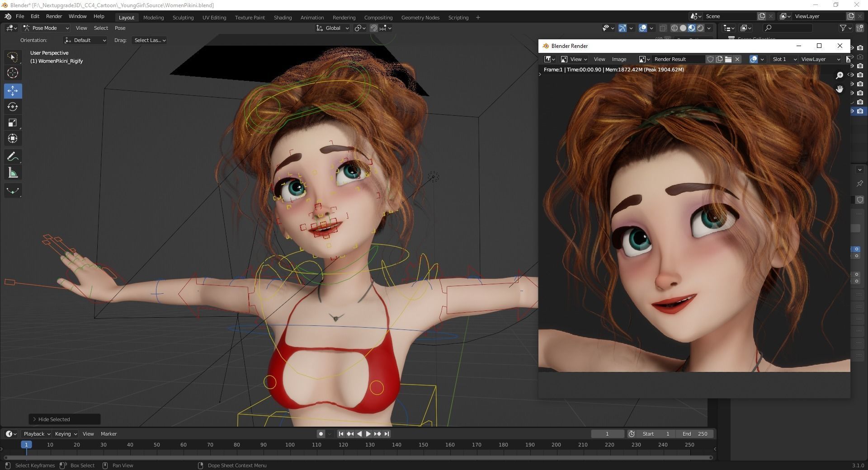Pick the Scale tool

13,122
